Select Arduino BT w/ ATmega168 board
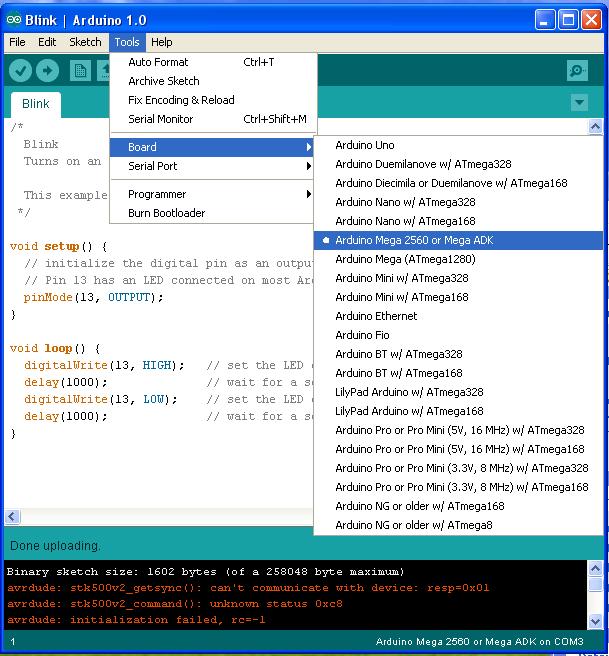Viewport: 609px width, 656px height. [458, 373]
